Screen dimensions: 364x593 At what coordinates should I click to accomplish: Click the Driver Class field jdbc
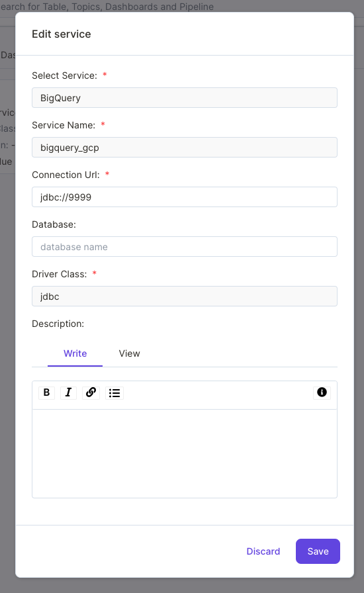coord(185,296)
